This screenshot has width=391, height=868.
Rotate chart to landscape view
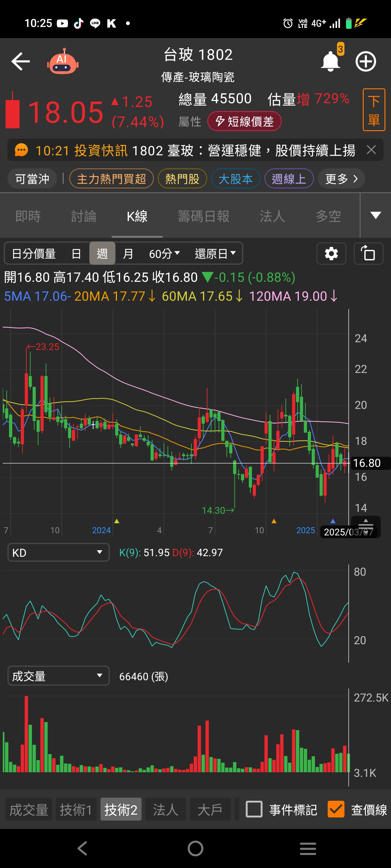tap(368, 253)
